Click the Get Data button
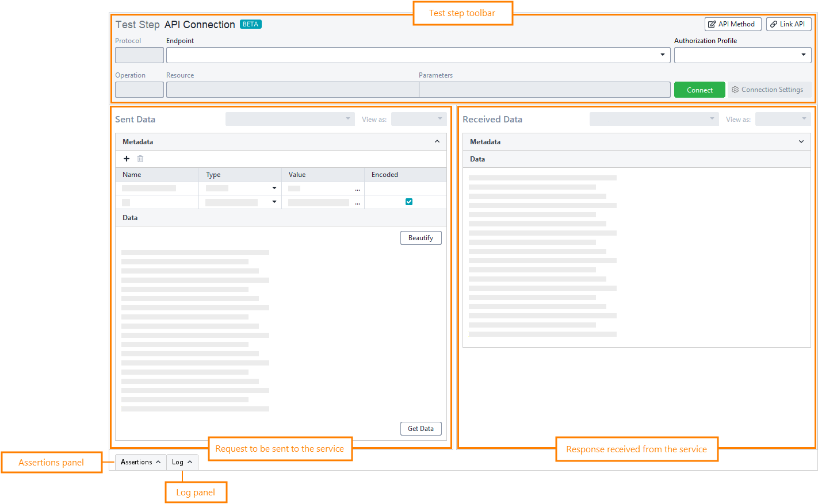818x504 pixels. click(x=421, y=428)
